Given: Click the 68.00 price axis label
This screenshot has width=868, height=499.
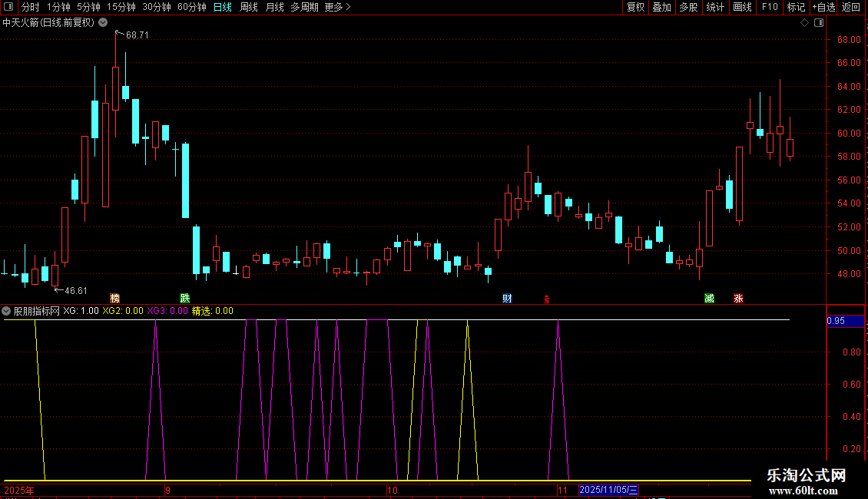Looking at the screenshot, I should (849, 40).
